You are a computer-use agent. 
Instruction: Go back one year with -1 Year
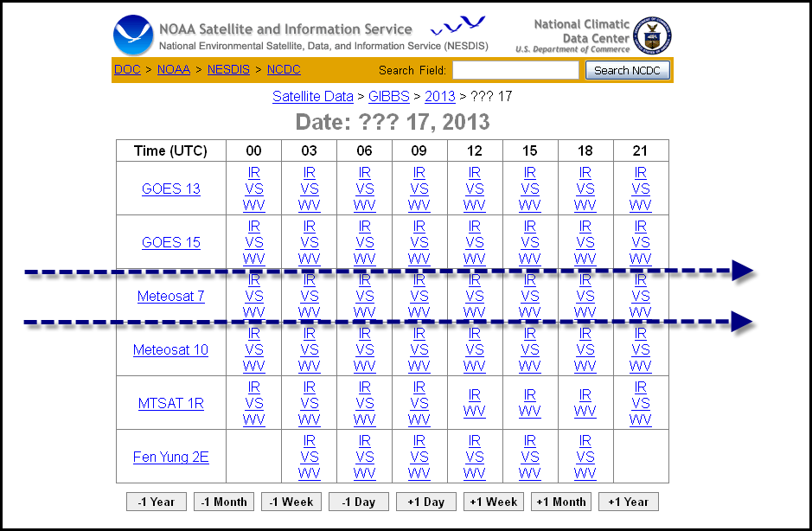157,502
